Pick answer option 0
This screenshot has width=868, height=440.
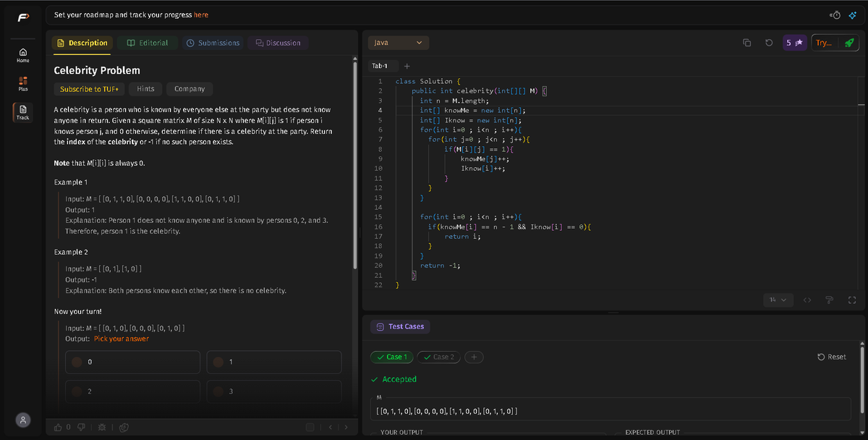pyautogui.click(x=132, y=362)
